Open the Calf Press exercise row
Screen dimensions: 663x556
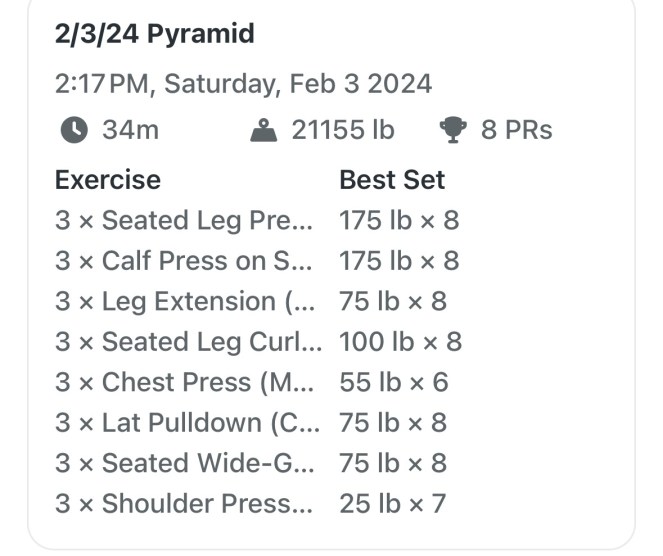[184, 261]
